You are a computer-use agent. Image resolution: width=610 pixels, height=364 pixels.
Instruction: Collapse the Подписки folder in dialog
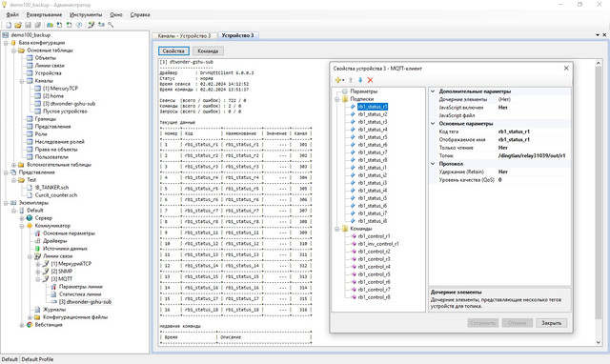point(336,99)
